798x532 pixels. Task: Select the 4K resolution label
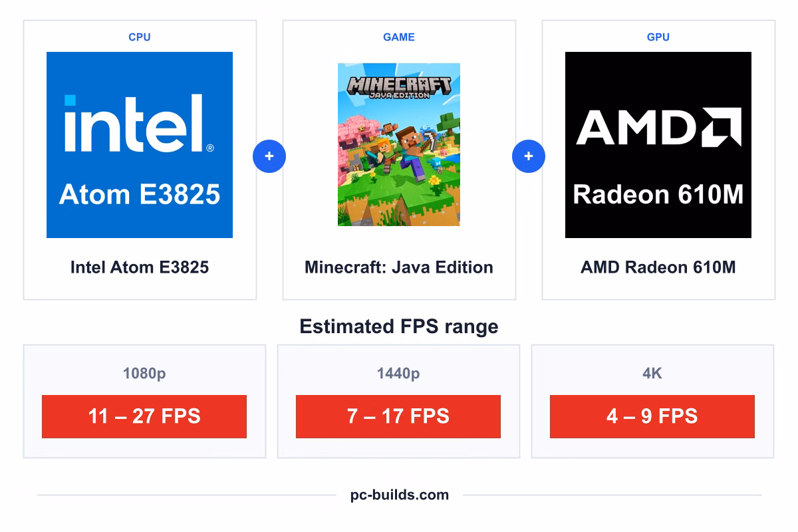click(652, 374)
